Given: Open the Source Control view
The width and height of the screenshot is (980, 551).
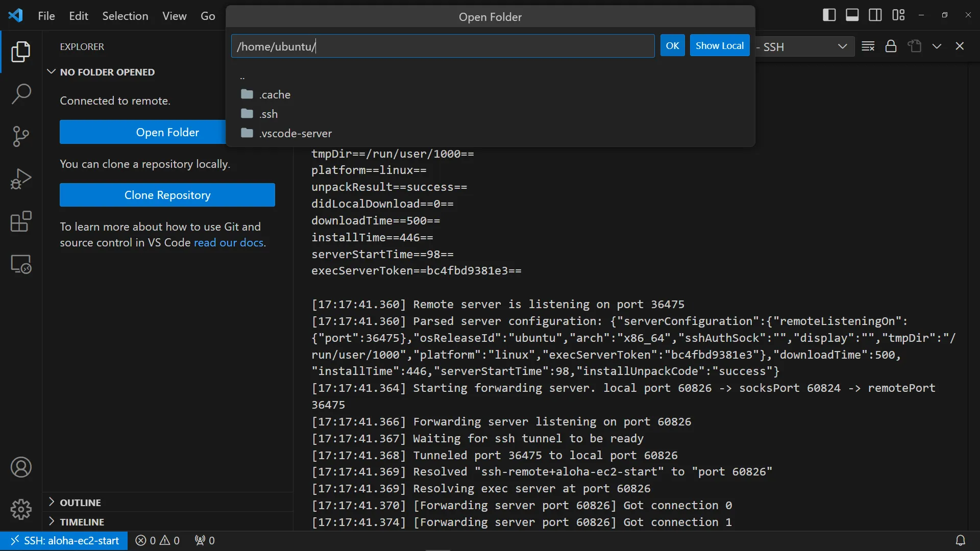Looking at the screenshot, I should [x=21, y=137].
